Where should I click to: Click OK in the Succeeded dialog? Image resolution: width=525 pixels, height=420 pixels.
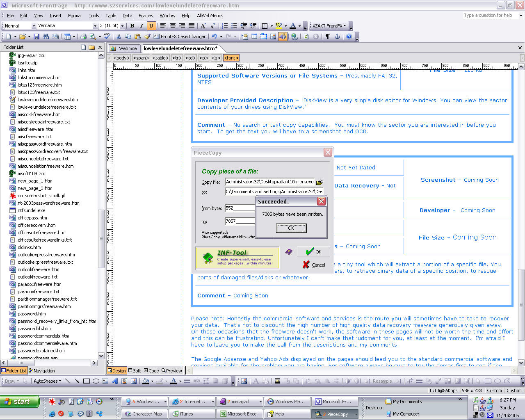pos(291,228)
